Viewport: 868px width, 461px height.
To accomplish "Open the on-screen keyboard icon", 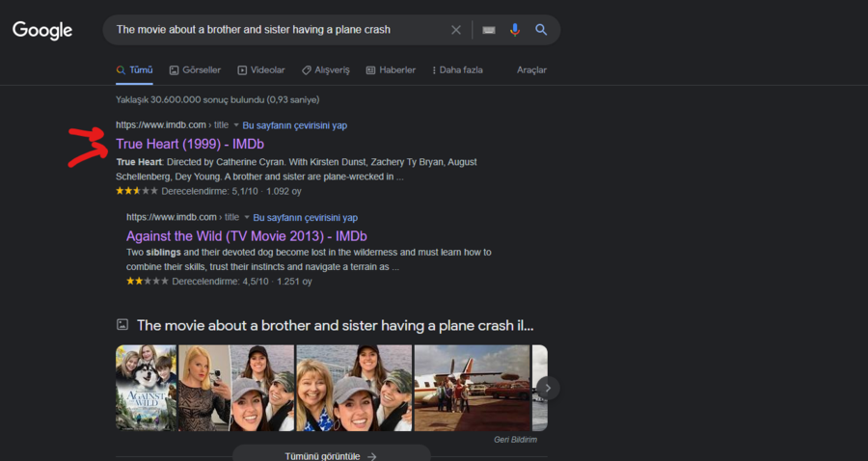I will (489, 30).
